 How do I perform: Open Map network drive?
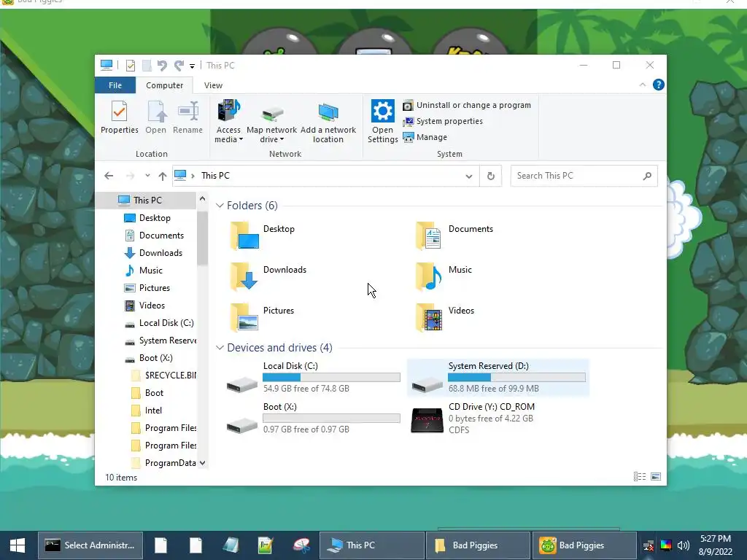pyautogui.click(x=271, y=122)
